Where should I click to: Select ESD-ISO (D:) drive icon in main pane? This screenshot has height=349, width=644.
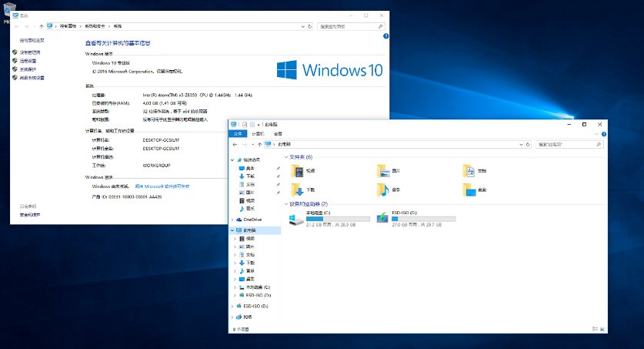click(382, 218)
